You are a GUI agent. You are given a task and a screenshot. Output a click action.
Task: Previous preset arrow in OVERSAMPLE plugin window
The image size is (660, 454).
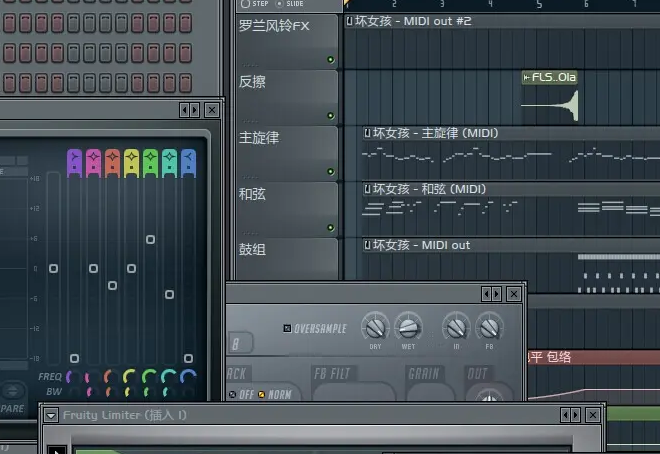(486, 294)
